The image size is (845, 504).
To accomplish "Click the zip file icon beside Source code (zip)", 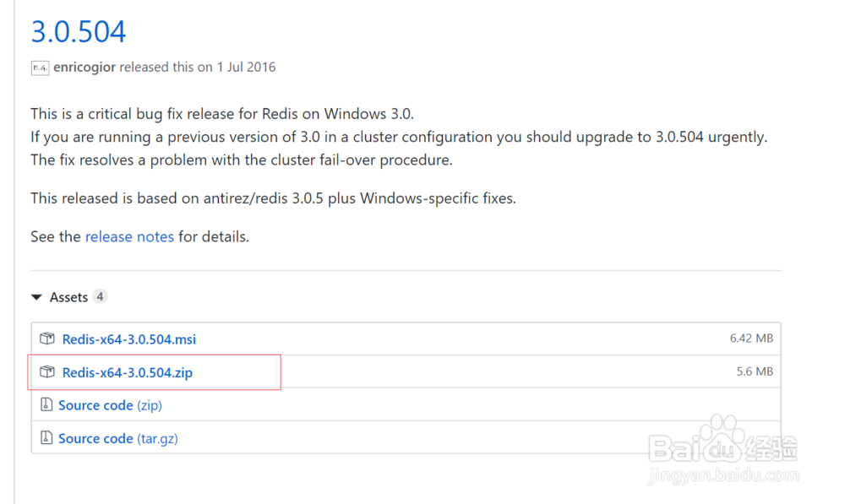I will coord(46,404).
